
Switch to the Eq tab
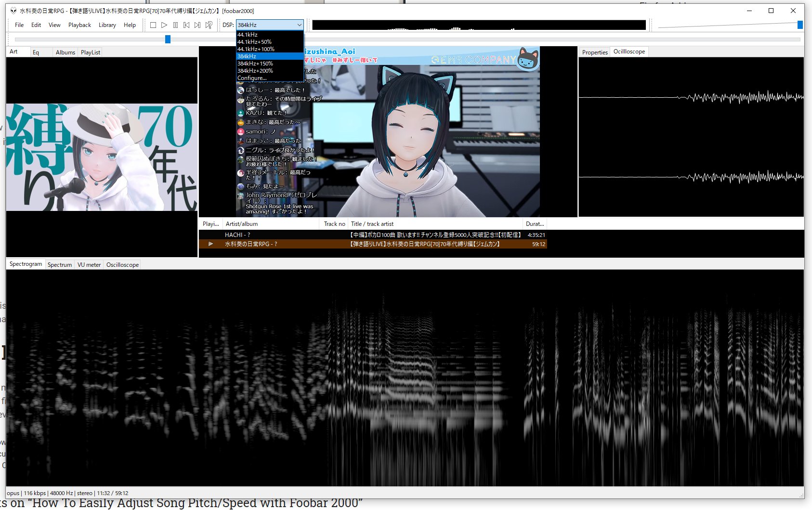[41, 52]
